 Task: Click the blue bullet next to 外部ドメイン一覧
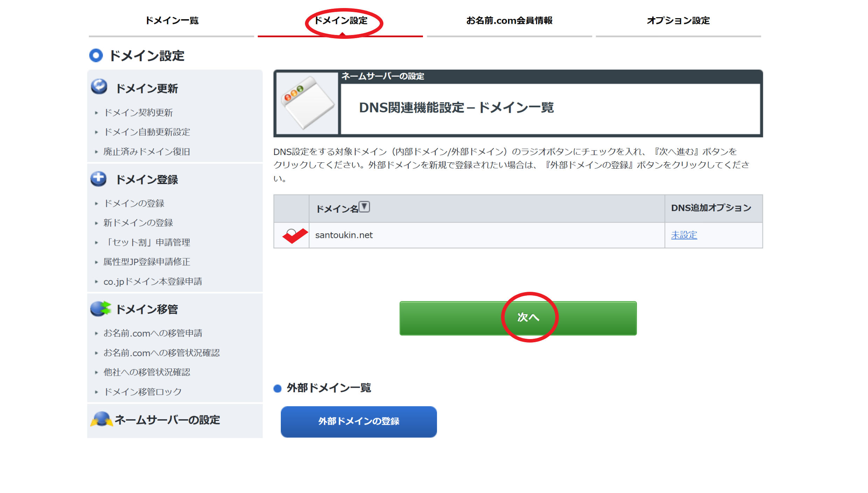[x=278, y=388]
